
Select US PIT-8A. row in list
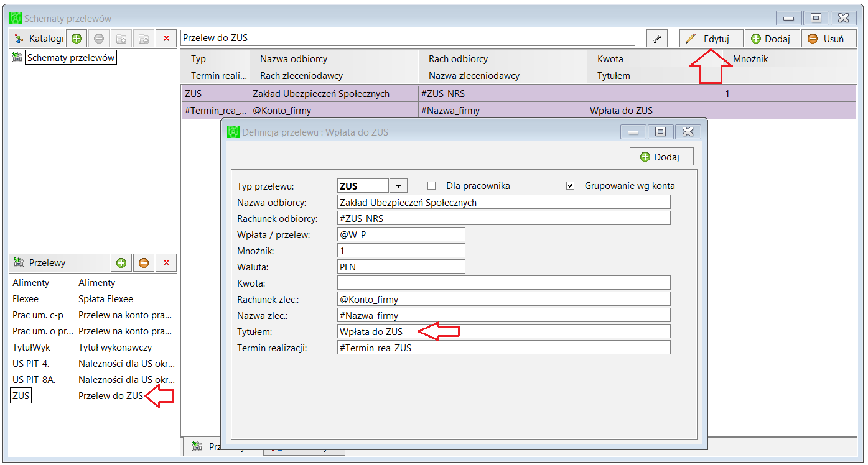93,380
